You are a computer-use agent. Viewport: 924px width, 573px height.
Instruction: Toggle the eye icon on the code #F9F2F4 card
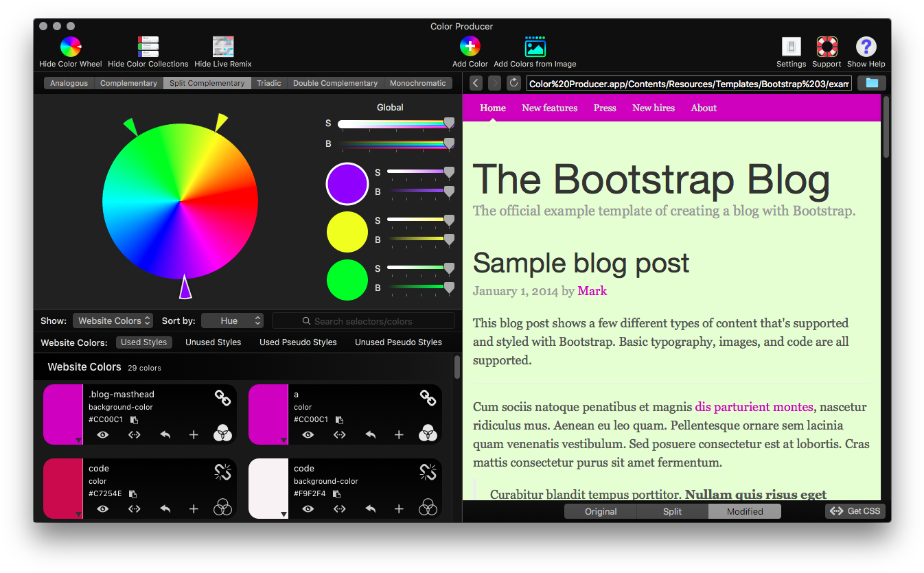[308, 508]
